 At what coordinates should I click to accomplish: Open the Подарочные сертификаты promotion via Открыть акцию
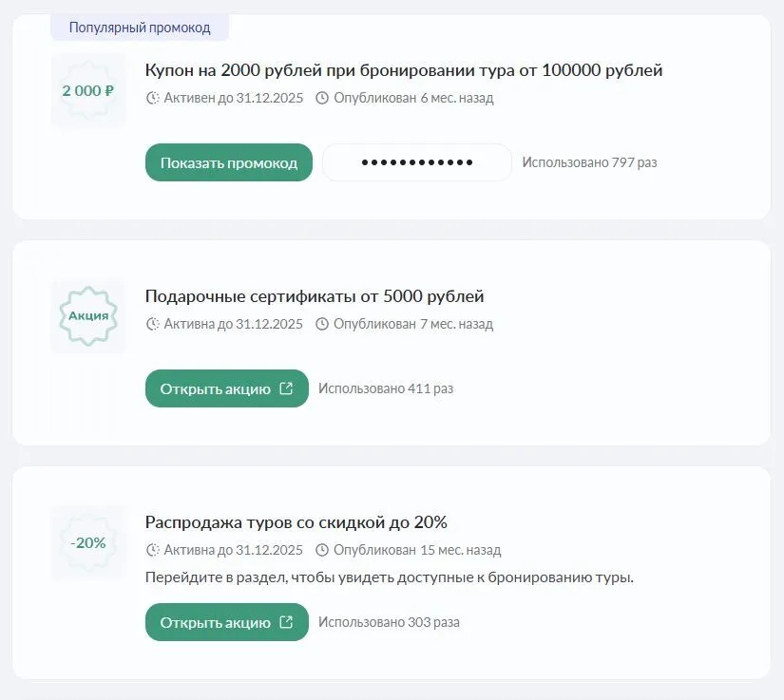pos(226,388)
